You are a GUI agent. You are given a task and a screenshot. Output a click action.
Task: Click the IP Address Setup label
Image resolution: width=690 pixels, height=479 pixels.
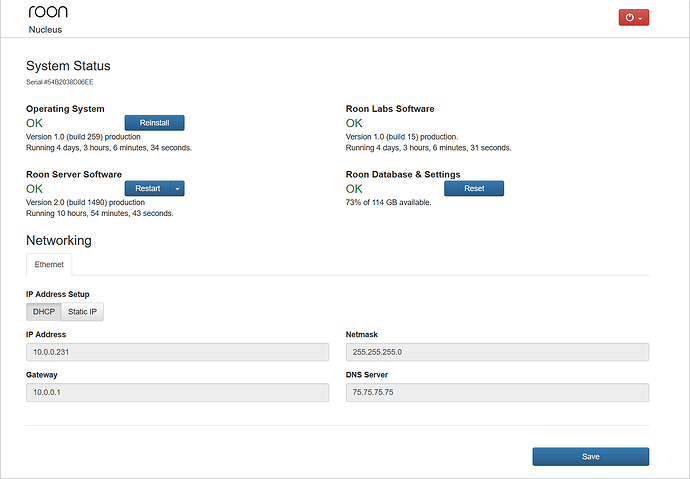coord(58,294)
